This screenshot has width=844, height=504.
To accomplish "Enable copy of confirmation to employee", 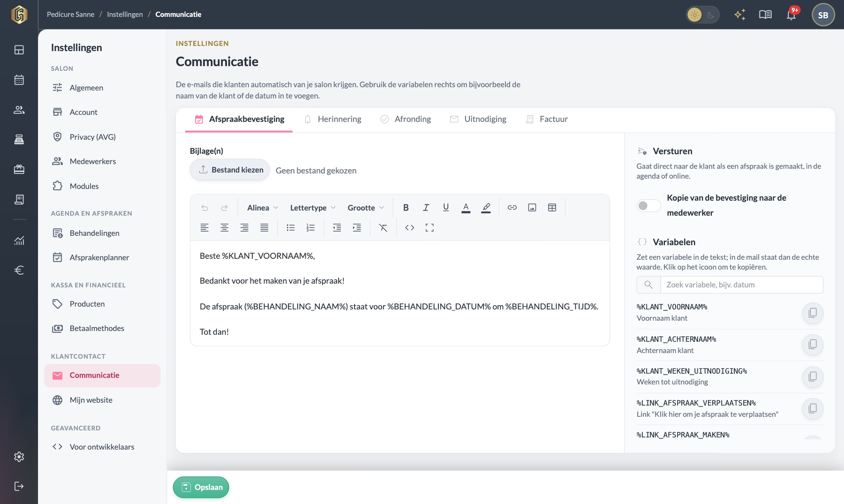I will [x=648, y=206].
